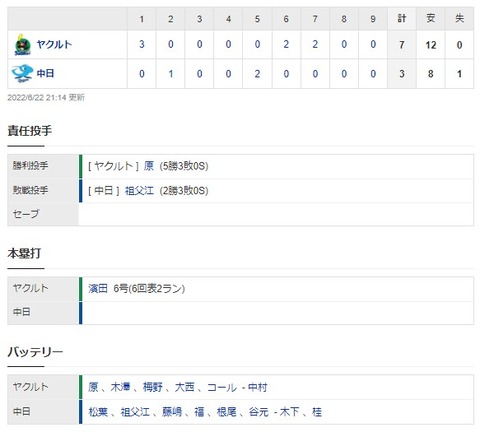The height and width of the screenshot is (432, 480).
Task: Click 松葉 in the 中日 battery list
Action: point(98,412)
